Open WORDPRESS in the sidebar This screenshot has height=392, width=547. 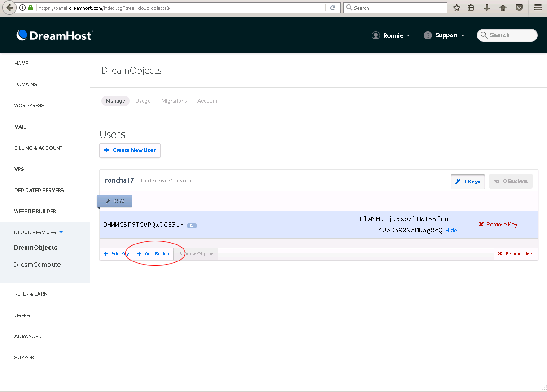pos(29,105)
